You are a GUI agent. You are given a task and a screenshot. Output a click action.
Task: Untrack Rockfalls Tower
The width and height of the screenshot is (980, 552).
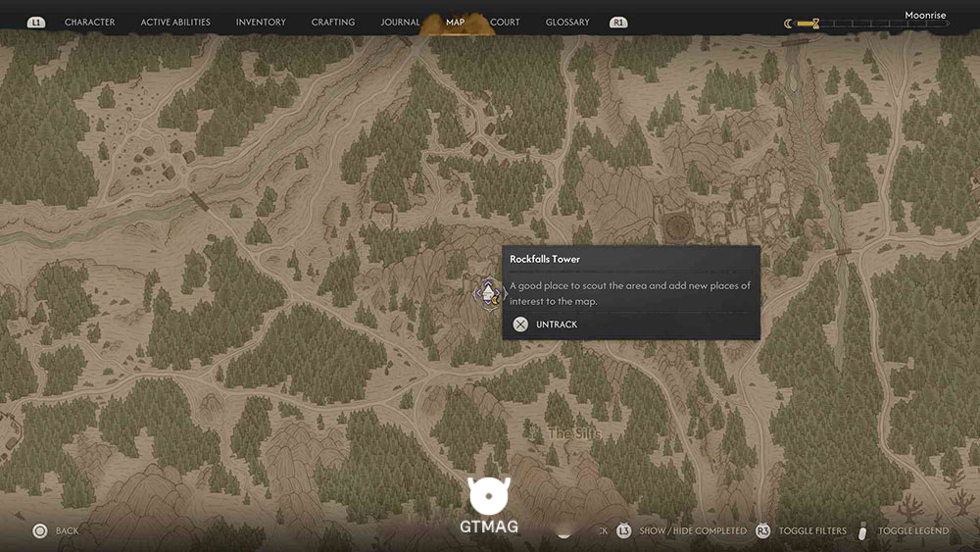[557, 325]
